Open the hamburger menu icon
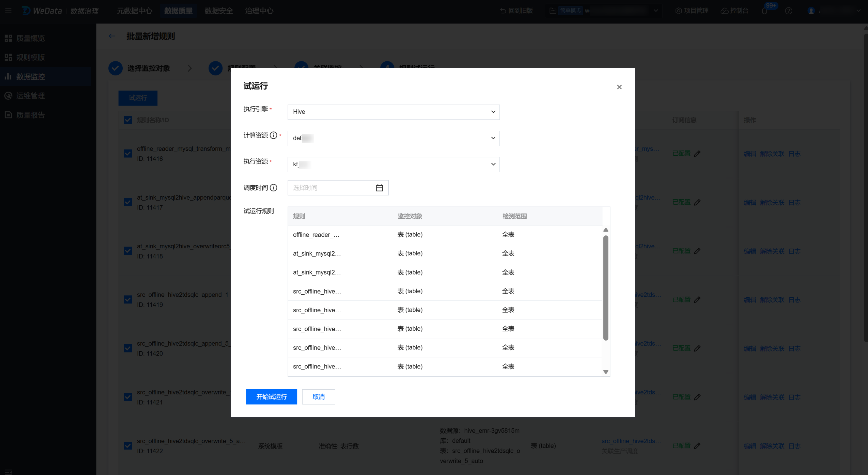 [8, 11]
